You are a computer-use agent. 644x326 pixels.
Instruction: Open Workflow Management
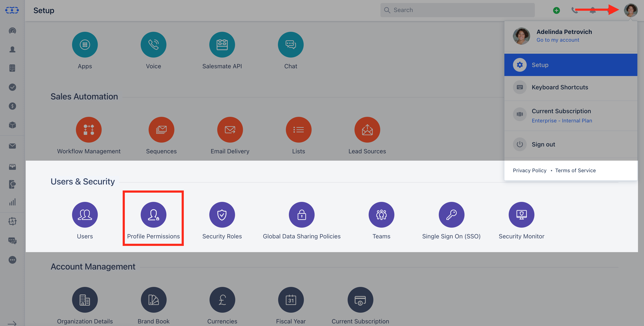pyautogui.click(x=89, y=130)
